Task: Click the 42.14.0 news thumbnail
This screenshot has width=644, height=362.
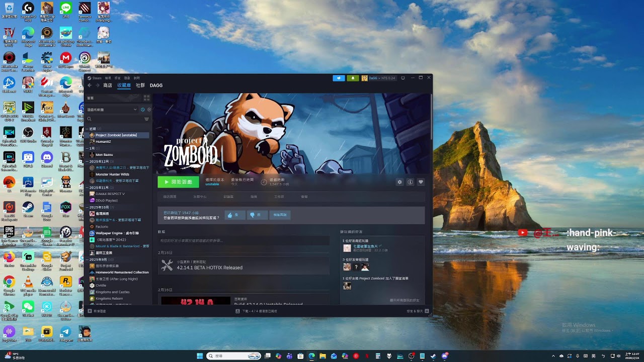Action: tap(196, 301)
